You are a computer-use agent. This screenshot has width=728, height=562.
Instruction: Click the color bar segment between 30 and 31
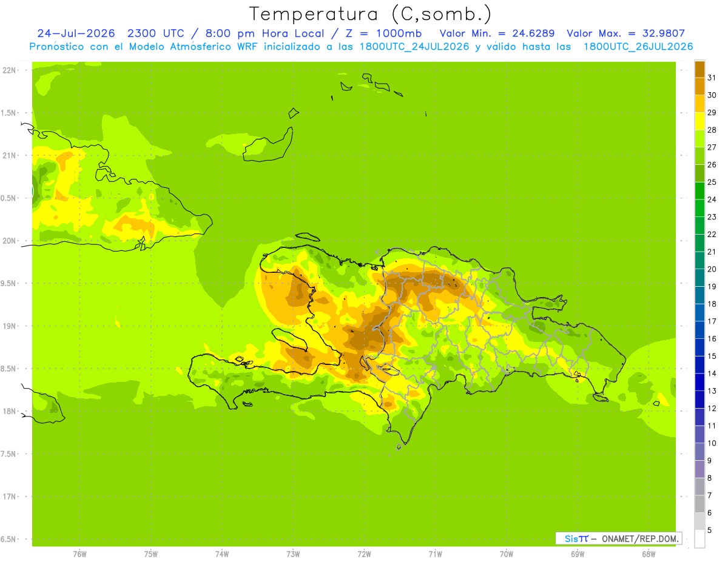(x=699, y=86)
